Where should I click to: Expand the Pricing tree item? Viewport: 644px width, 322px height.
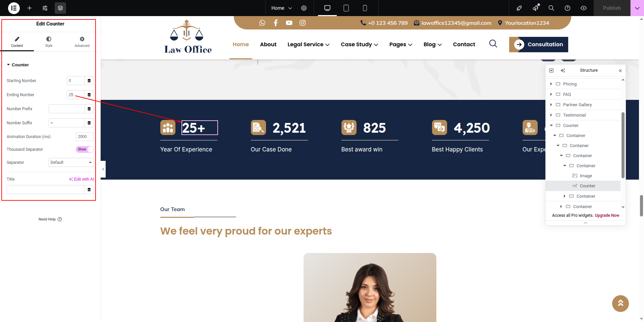[551, 84]
